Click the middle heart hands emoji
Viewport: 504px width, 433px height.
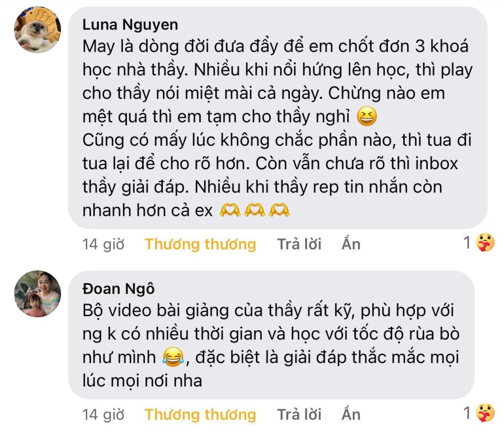pos(254,211)
